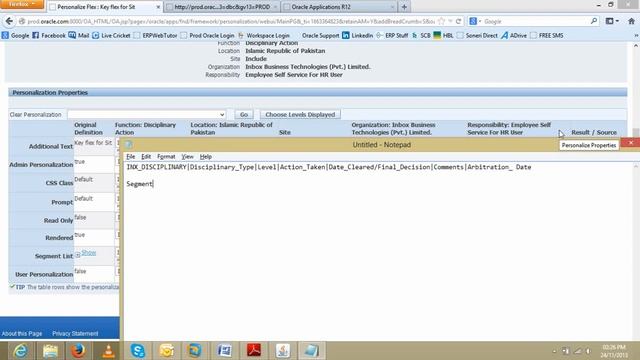Click the Google search input field
Viewport: 640px width, 360px height.
click(x=536, y=21)
